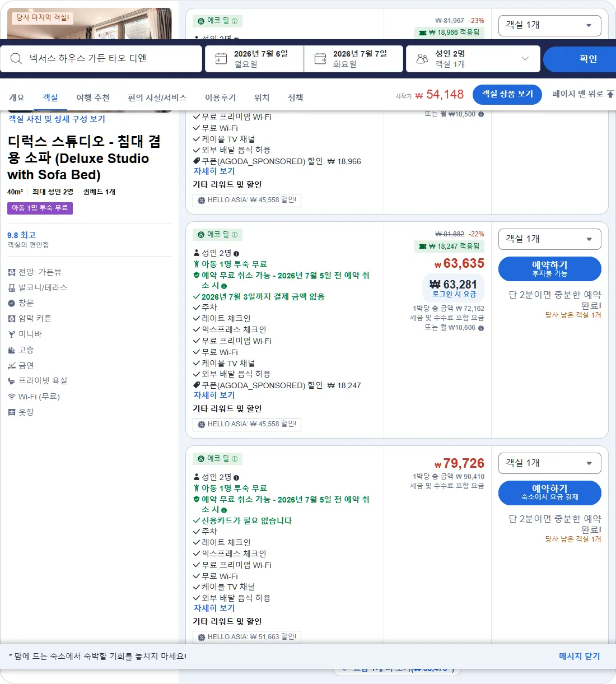The height and width of the screenshot is (684, 616).
Task: Click 자세히 보기 in ₩63,635 offer
Action: click(x=214, y=395)
